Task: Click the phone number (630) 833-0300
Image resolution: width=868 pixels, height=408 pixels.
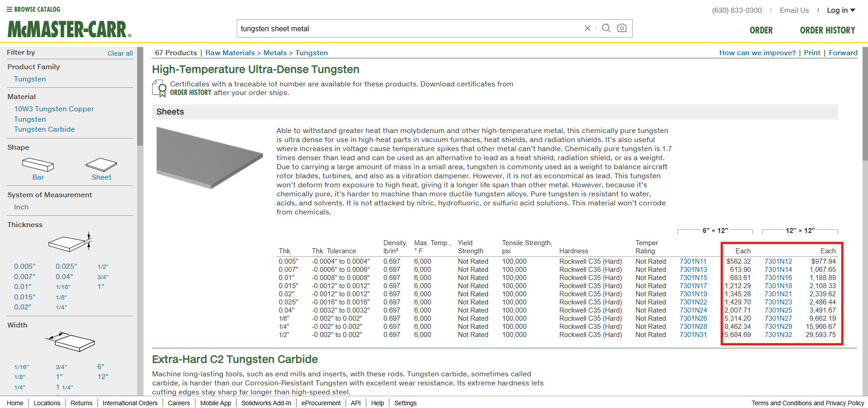Action: pyautogui.click(x=737, y=10)
